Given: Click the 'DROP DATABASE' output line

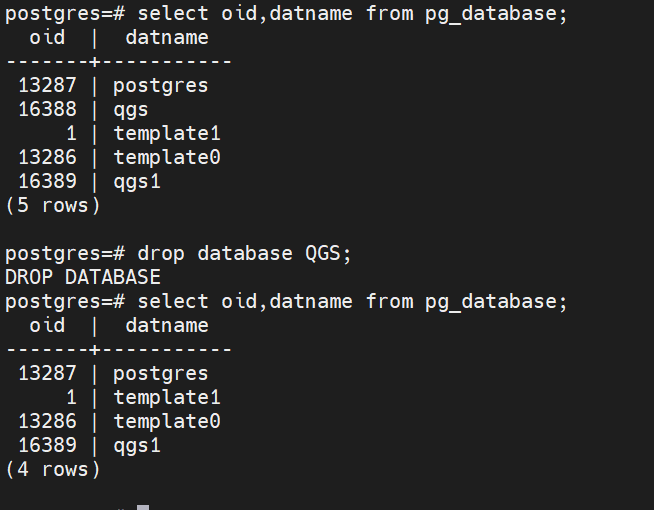Looking at the screenshot, I should coord(82,277).
